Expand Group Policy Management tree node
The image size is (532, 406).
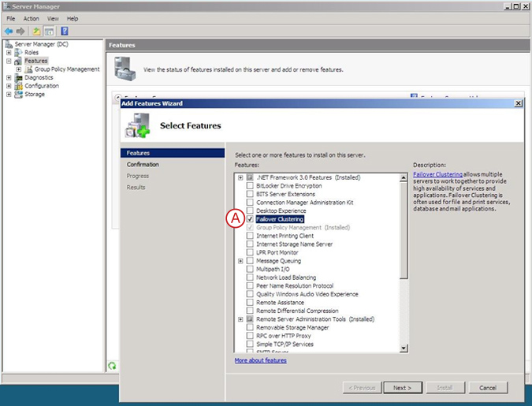19,69
